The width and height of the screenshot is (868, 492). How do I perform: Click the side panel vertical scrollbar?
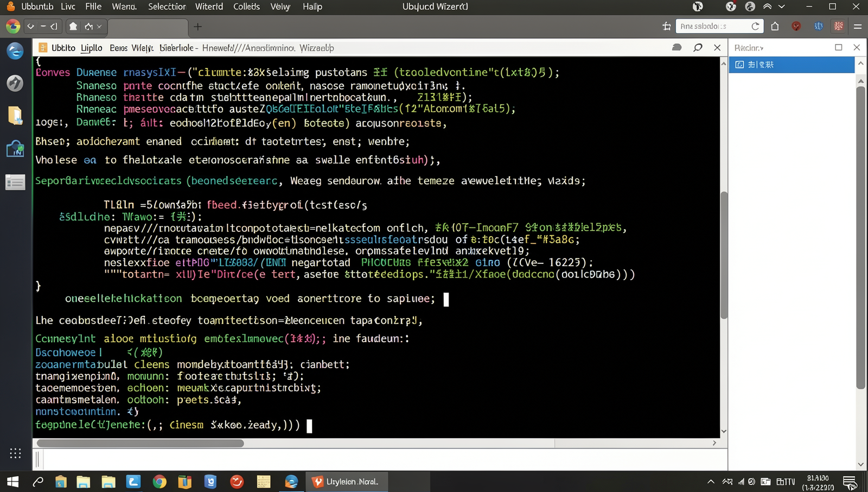[861, 237]
